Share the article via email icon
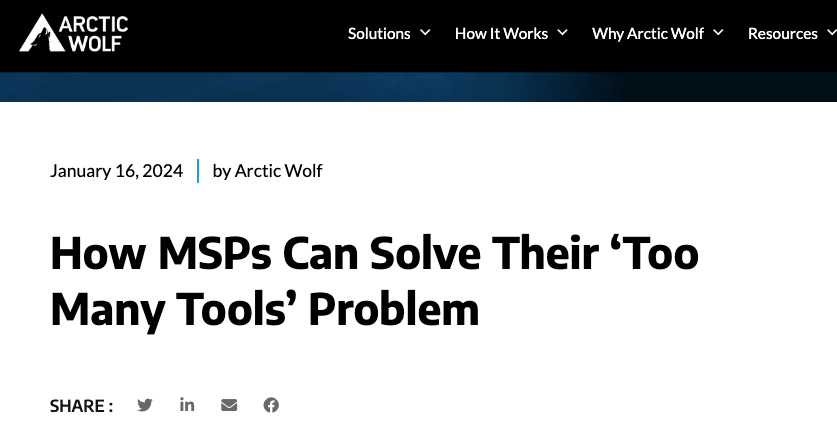Screen dimensions: 837x439 pyautogui.click(x=229, y=405)
